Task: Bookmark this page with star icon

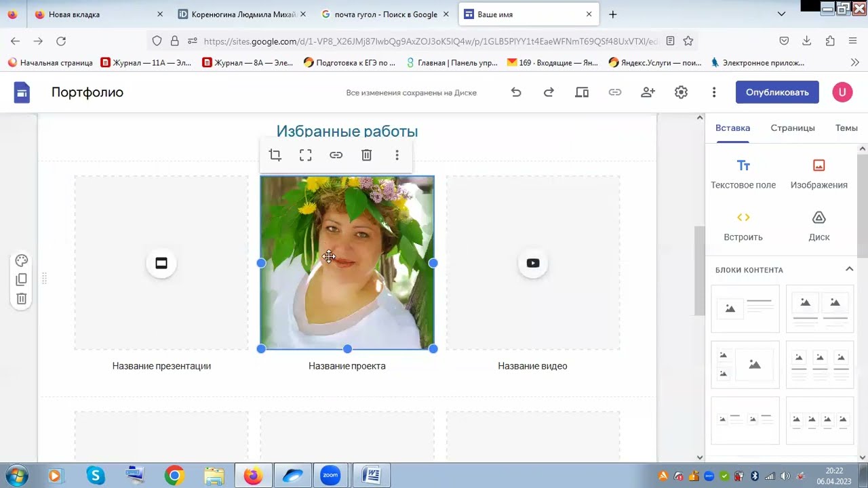Action: [x=688, y=41]
